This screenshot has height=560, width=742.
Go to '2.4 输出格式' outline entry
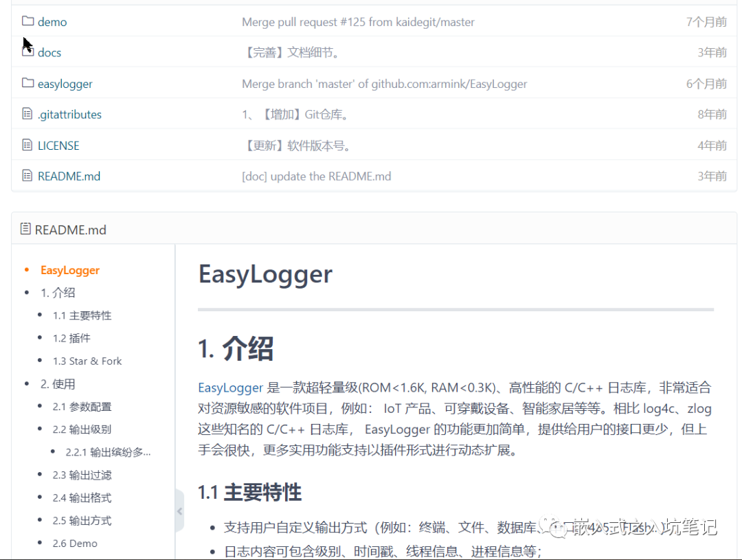82,497
